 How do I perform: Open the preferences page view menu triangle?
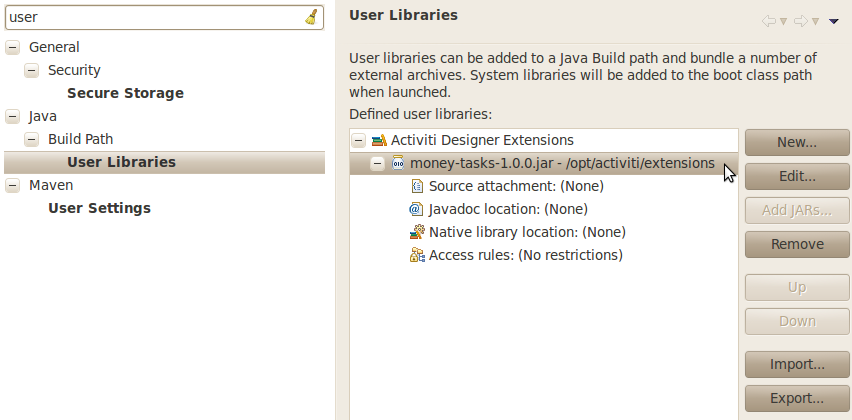click(x=834, y=22)
